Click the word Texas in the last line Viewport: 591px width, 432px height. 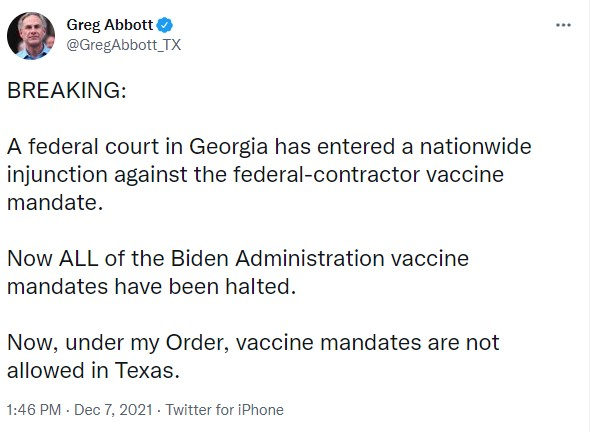pyautogui.click(x=147, y=371)
